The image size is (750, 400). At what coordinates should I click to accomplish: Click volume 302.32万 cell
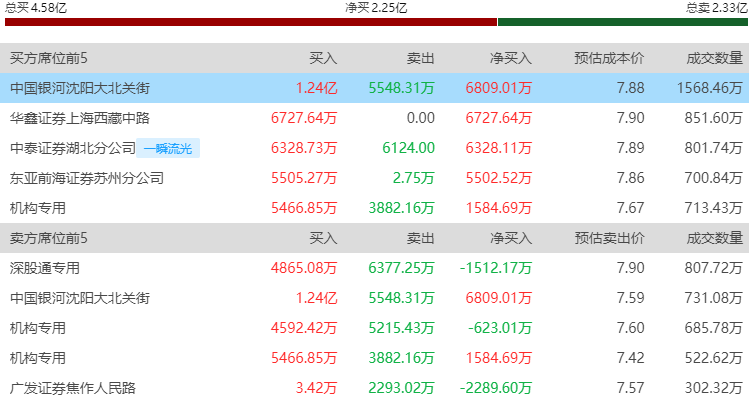714,388
